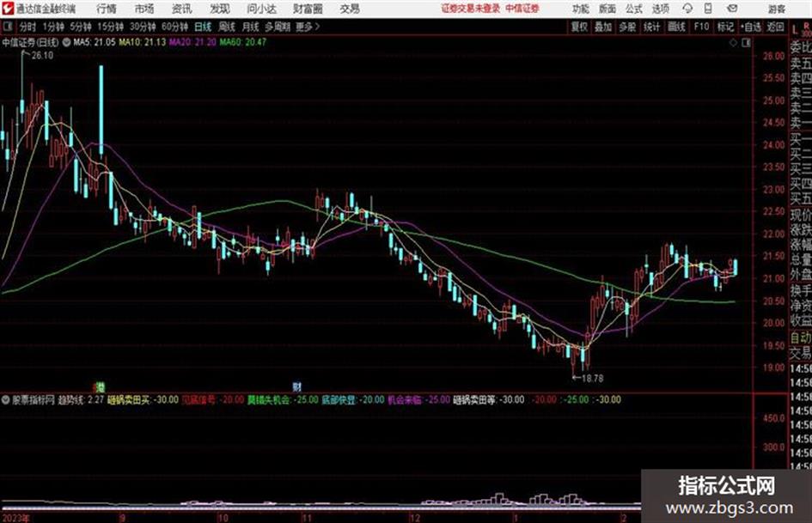Open the 交易 menu

(350, 9)
